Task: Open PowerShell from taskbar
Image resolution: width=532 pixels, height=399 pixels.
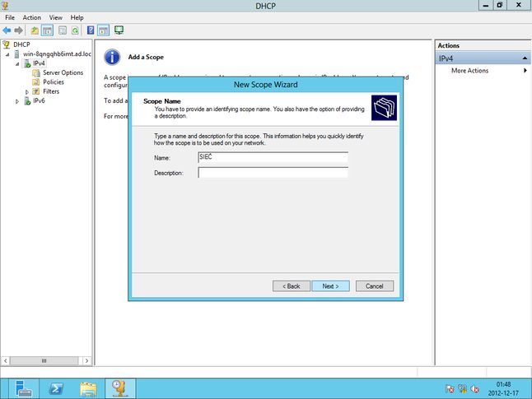Action: point(56,388)
